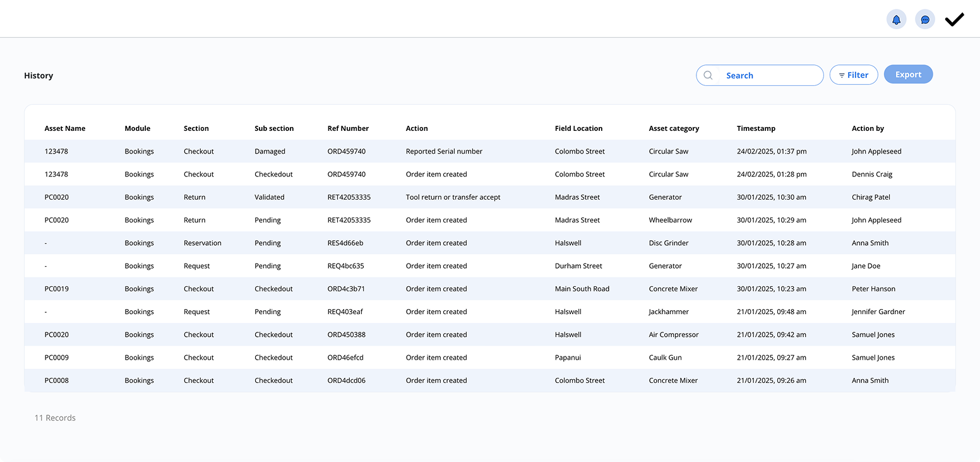Click the notification bell icon
980x462 pixels.
896,20
